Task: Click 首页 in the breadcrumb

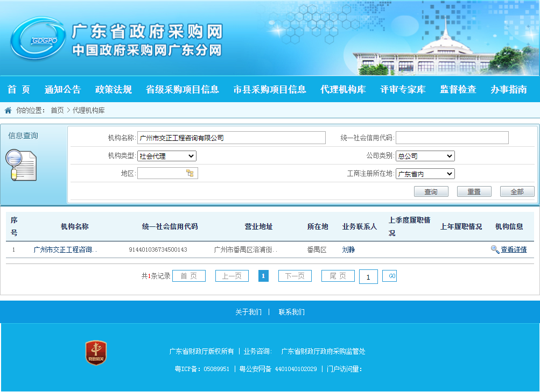Action: click(x=57, y=110)
